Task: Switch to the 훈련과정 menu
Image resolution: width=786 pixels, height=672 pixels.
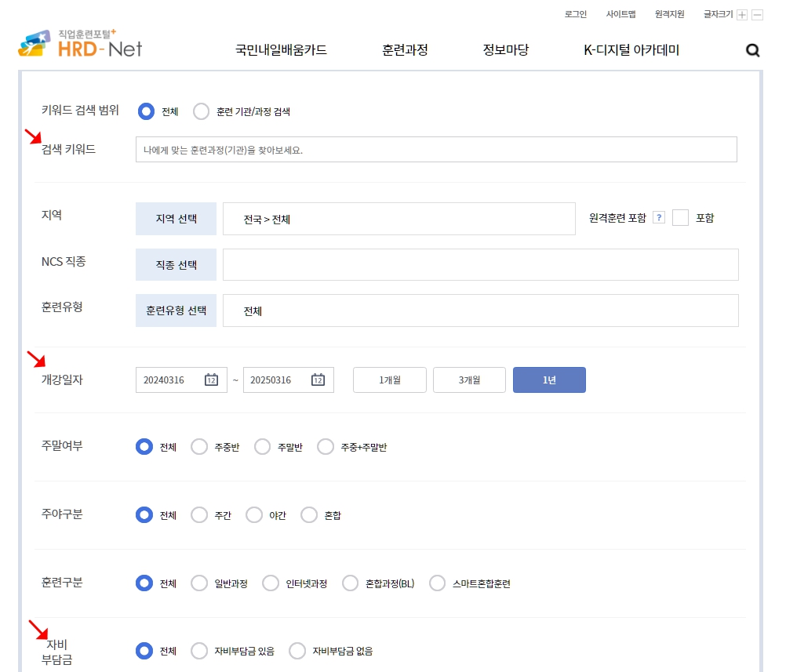Action: click(x=404, y=49)
